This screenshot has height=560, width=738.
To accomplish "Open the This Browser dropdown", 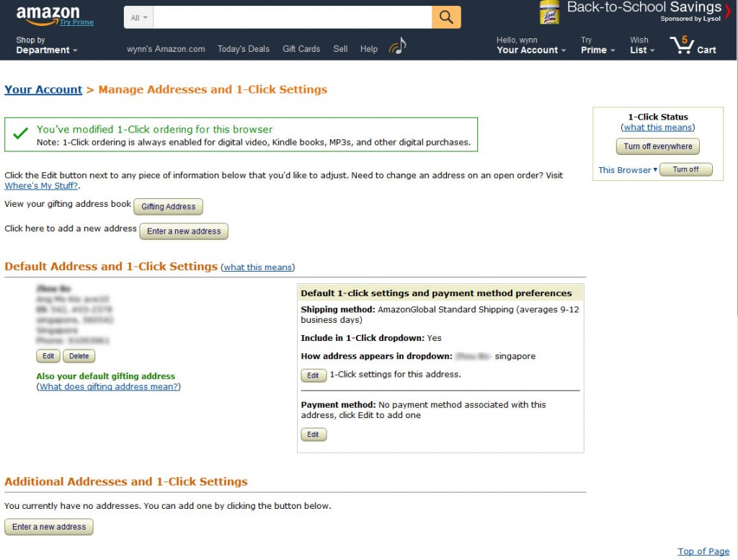I will pos(628,170).
